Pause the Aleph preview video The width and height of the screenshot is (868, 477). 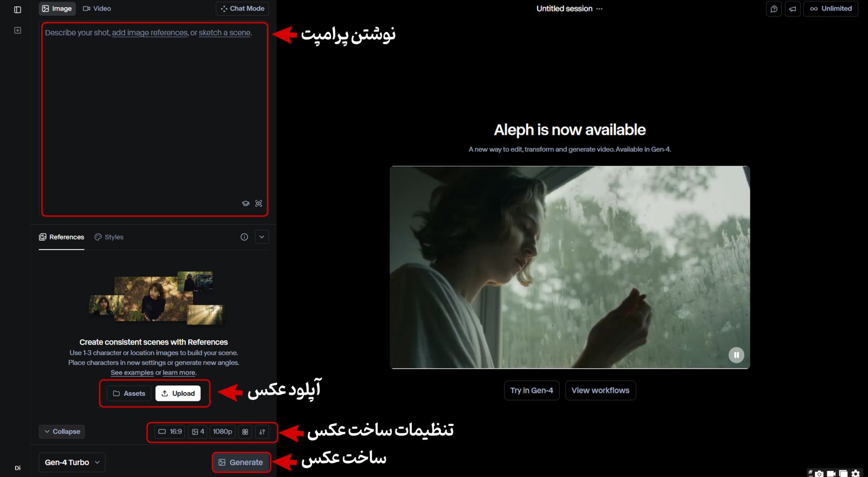tap(736, 355)
